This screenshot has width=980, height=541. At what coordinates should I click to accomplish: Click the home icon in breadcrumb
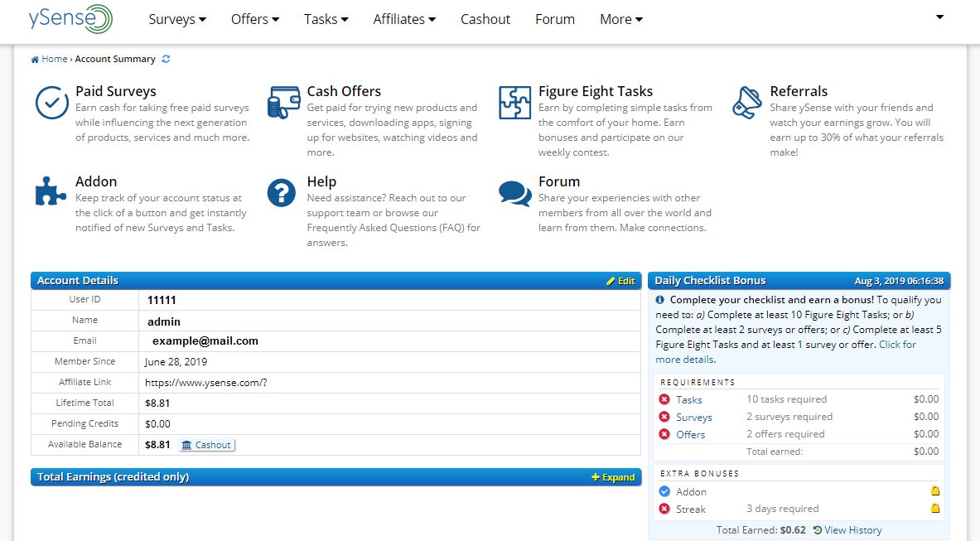click(x=35, y=60)
